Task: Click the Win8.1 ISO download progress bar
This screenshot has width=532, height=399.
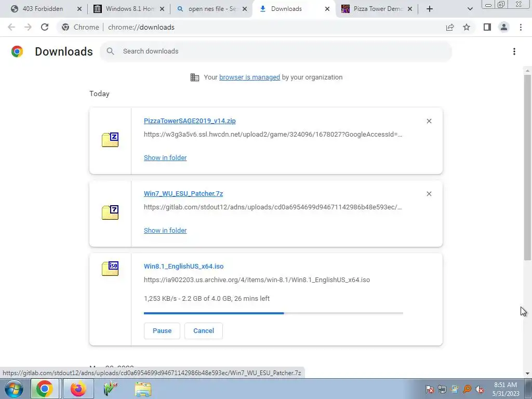Action: point(273,313)
